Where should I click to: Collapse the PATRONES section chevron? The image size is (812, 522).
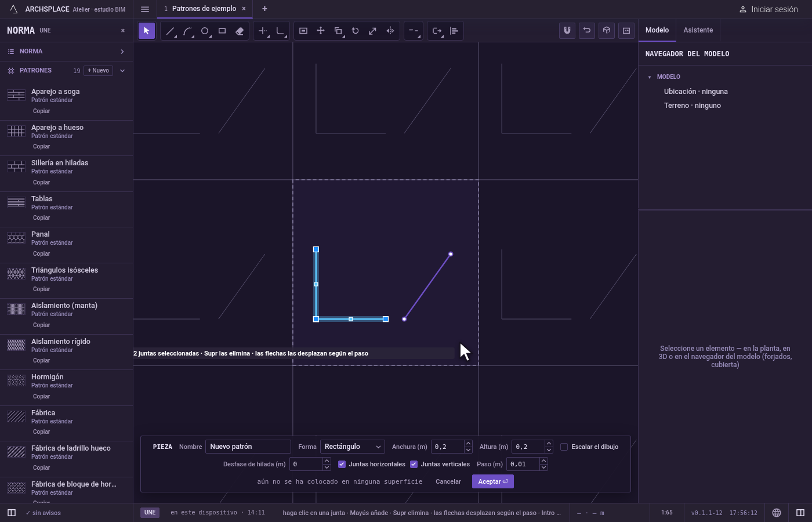click(x=122, y=71)
